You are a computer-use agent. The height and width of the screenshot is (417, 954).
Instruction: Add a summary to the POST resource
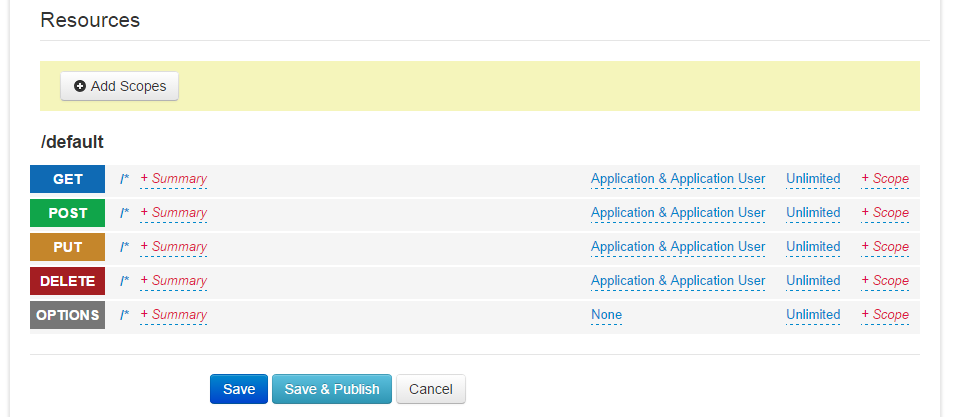(x=174, y=213)
